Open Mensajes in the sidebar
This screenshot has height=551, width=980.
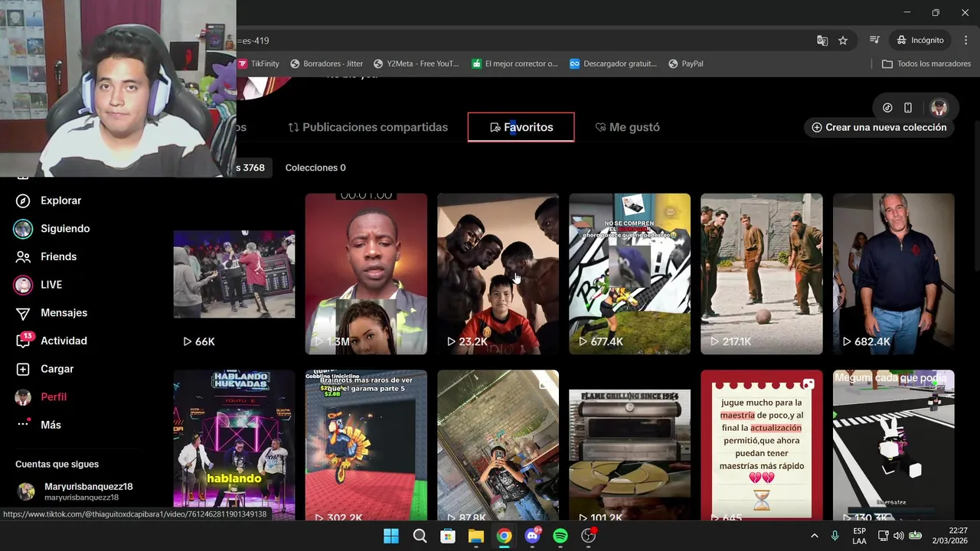pyautogui.click(x=52, y=313)
